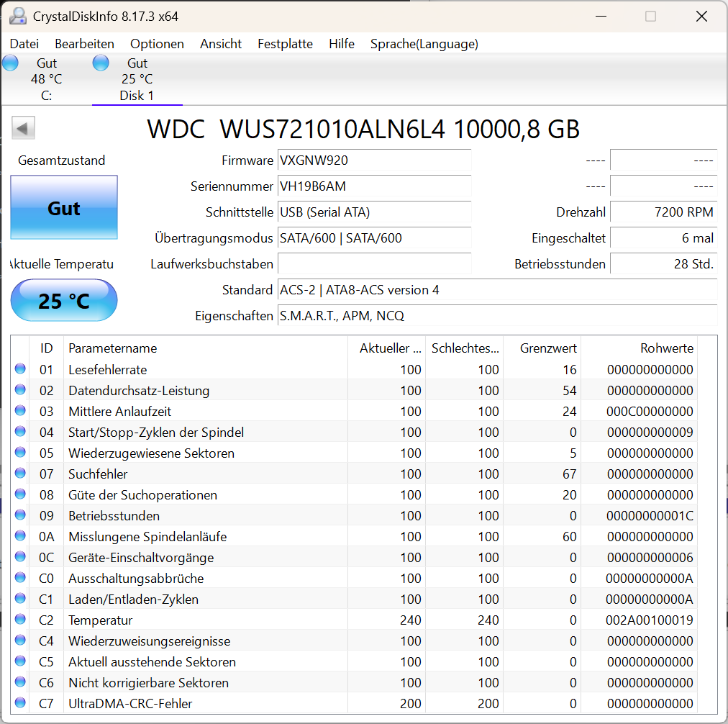The width and height of the screenshot is (728, 724).
Task: Open the Festplatte menu
Action: (285, 44)
